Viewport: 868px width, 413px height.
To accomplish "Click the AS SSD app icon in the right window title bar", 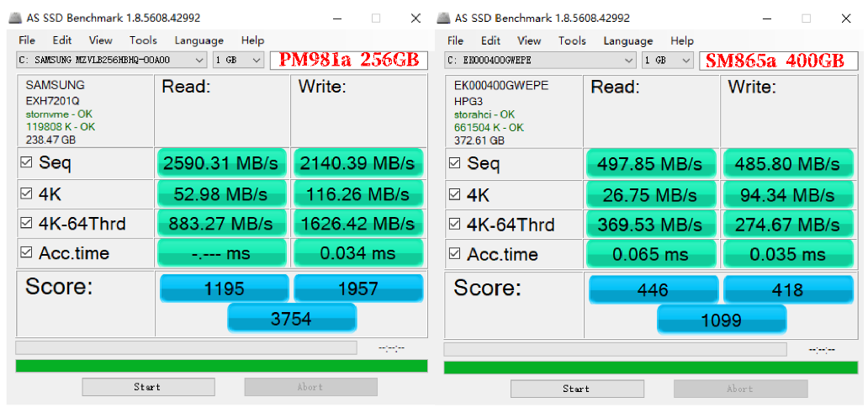I will point(443,18).
